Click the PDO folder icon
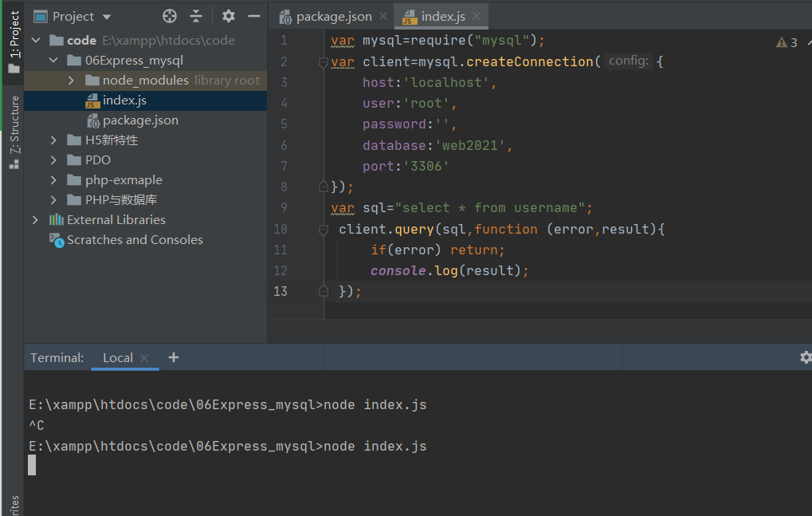 click(74, 160)
